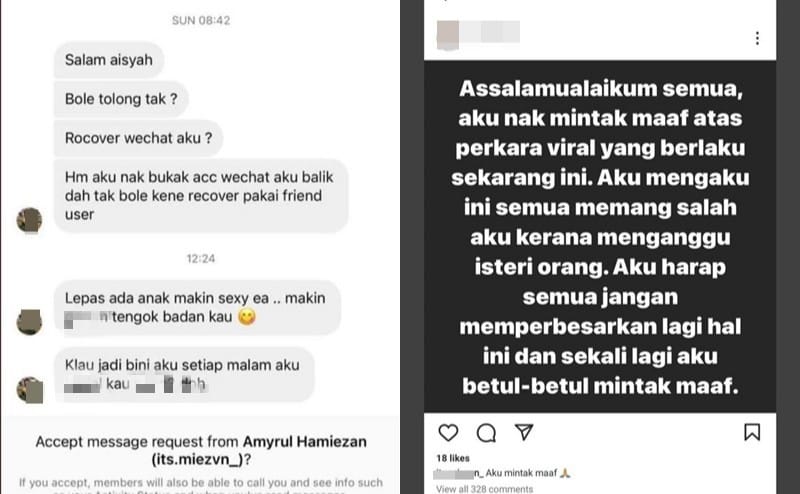
Task: Click the SUN 08:42 timestamp
Action: pyautogui.click(x=201, y=20)
